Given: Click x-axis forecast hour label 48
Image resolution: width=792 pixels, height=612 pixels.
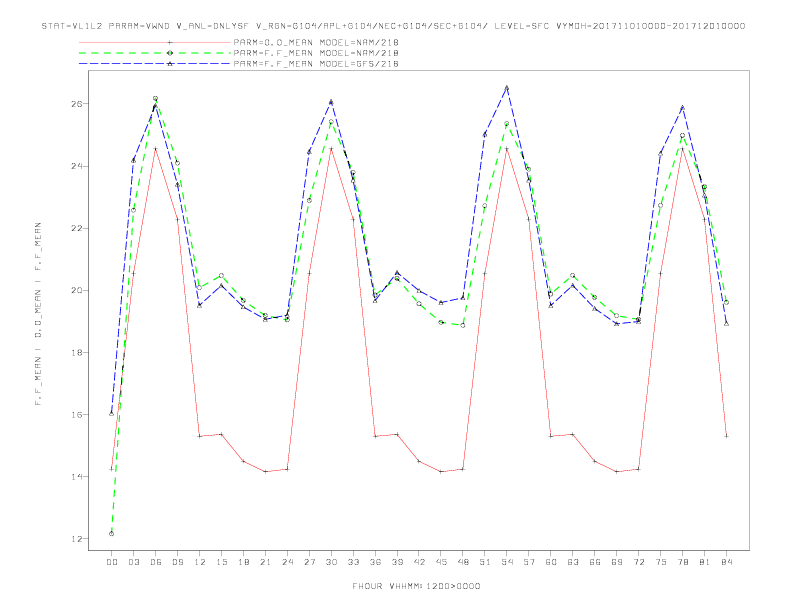Looking at the screenshot, I should click(463, 562).
